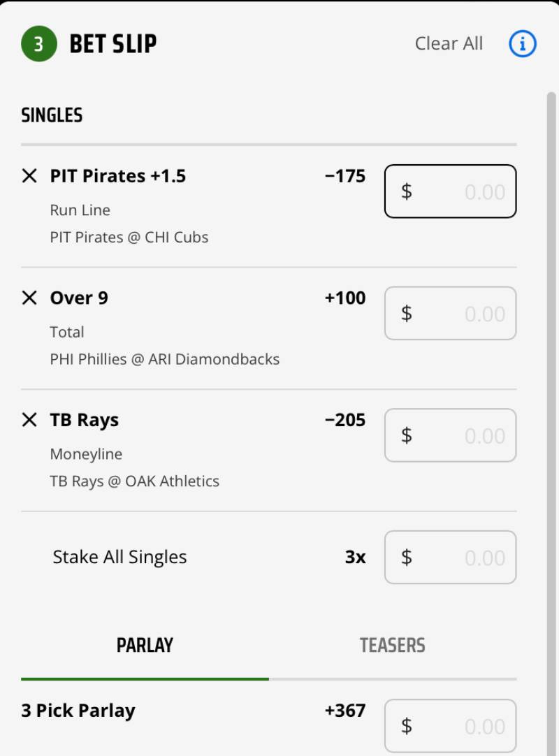
Task: Click the green bet count badge
Action: pyautogui.click(x=38, y=44)
